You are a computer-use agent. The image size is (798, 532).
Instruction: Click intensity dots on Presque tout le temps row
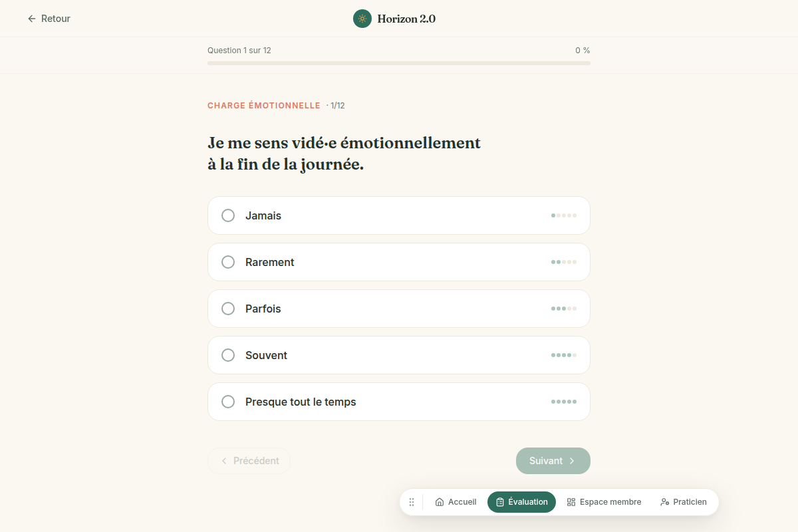click(x=564, y=402)
